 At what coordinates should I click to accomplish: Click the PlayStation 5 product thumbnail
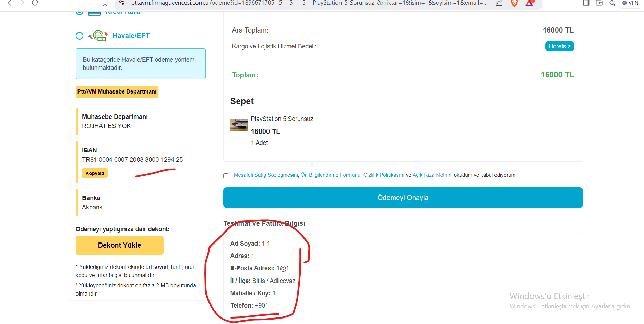point(239,125)
